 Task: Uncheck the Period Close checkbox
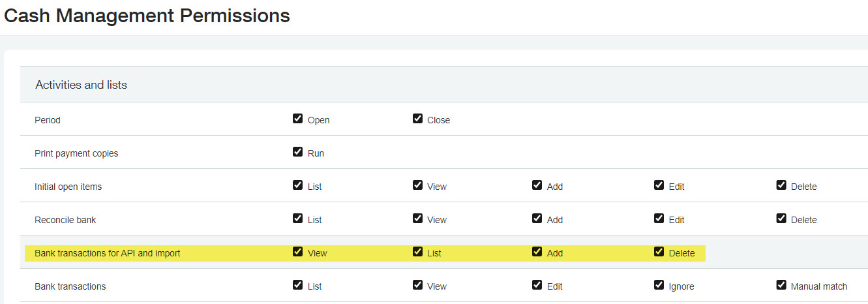pos(417,119)
